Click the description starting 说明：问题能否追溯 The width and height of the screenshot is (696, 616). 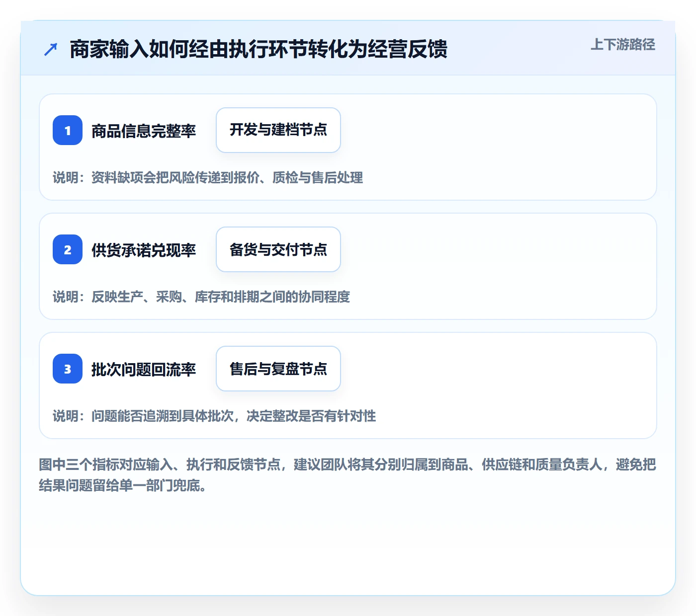(x=214, y=416)
